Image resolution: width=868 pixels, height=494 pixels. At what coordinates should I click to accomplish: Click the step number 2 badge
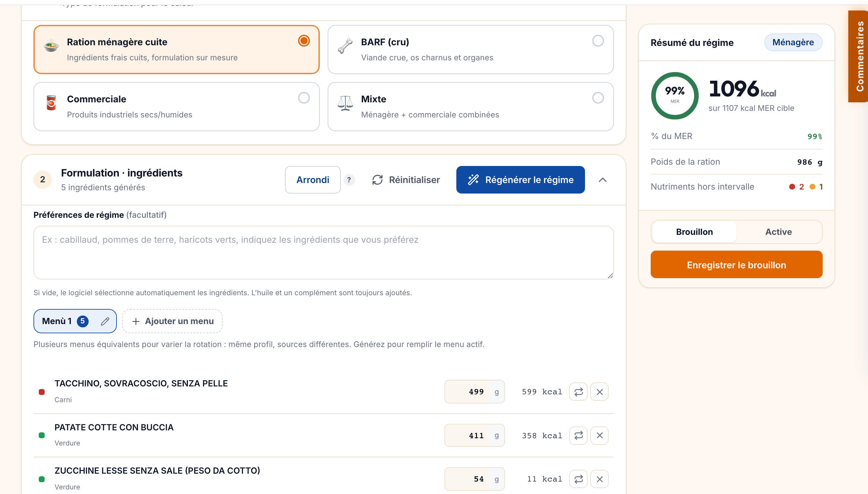tap(42, 179)
